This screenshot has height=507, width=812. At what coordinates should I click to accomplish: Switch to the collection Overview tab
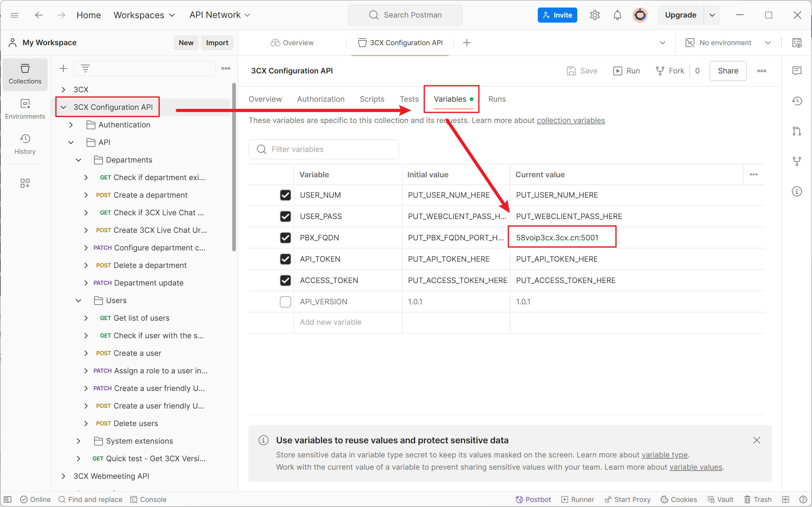pos(265,99)
